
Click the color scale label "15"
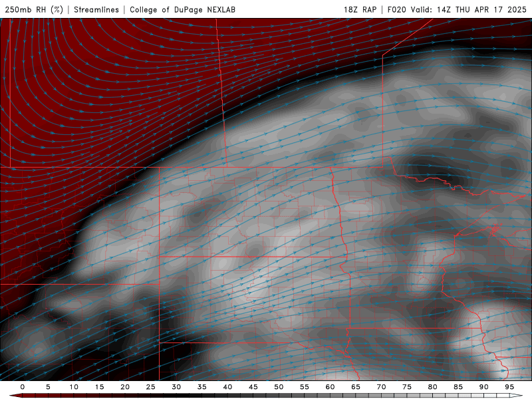click(99, 387)
